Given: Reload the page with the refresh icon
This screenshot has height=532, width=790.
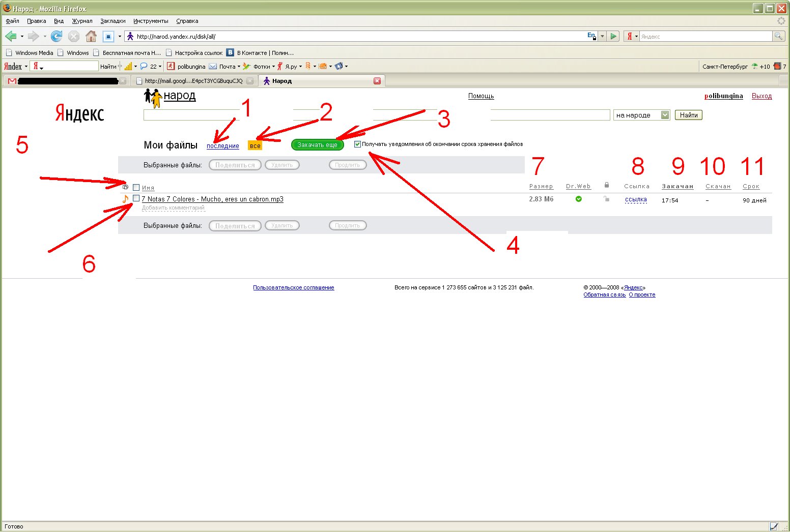Looking at the screenshot, I should [57, 36].
